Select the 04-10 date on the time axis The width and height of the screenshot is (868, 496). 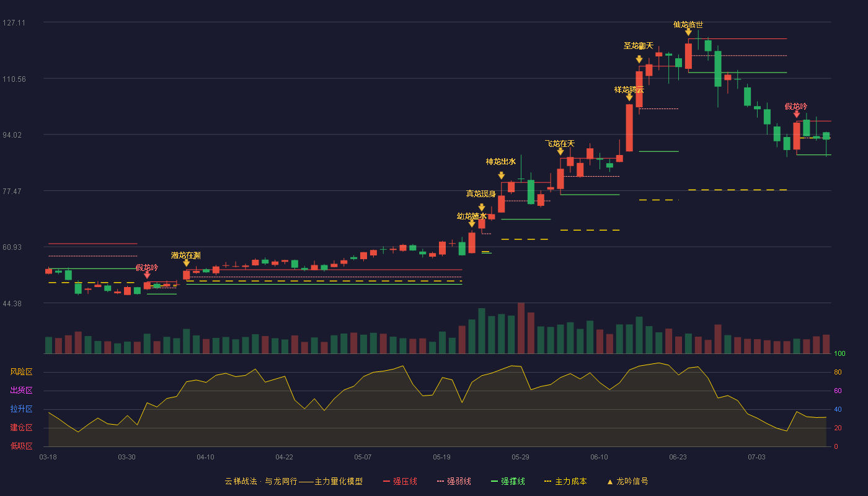(205, 457)
